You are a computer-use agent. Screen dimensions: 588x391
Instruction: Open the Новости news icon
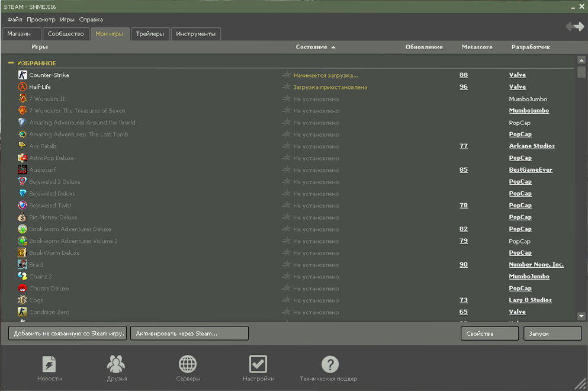pos(49,364)
